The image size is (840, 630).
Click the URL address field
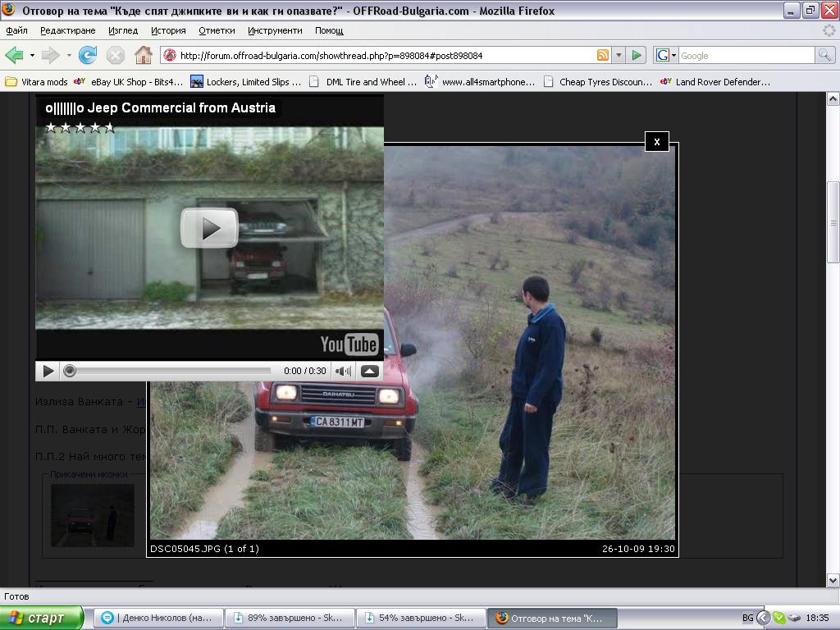click(x=386, y=55)
